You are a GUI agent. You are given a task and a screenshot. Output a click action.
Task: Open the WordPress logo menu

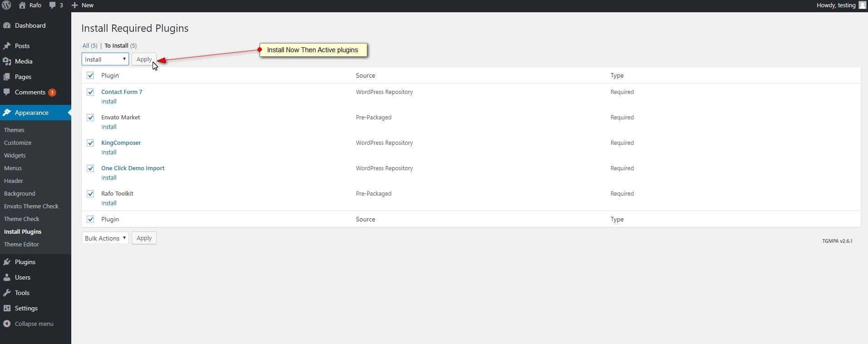pos(6,5)
